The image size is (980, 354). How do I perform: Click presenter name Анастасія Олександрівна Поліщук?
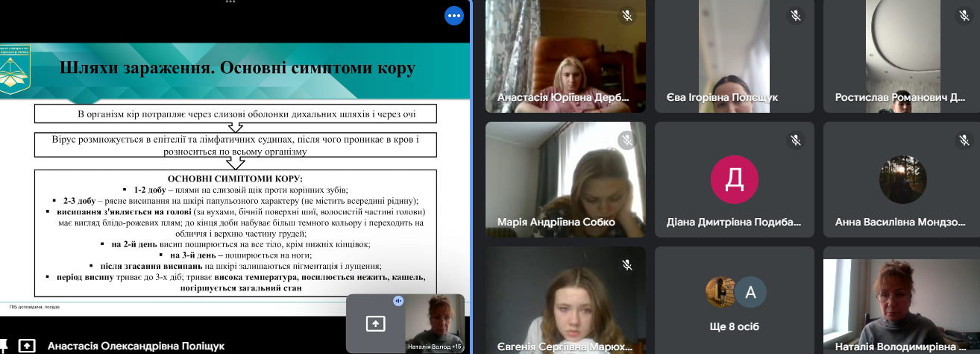136,346
